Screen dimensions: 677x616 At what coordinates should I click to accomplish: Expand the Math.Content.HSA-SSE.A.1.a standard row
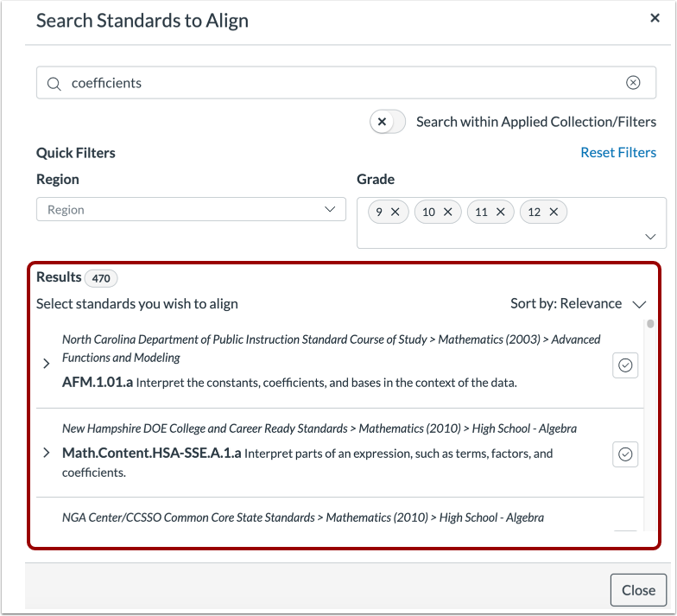pos(47,453)
